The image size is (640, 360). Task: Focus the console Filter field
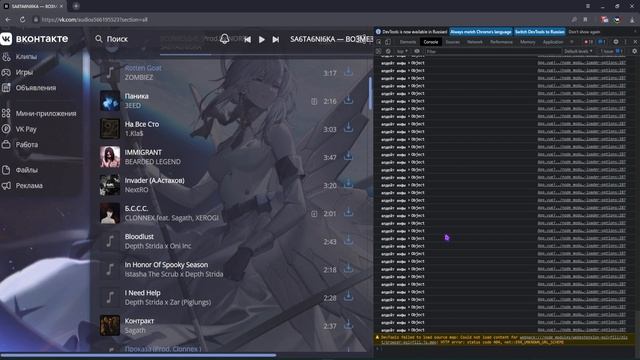pos(492,51)
